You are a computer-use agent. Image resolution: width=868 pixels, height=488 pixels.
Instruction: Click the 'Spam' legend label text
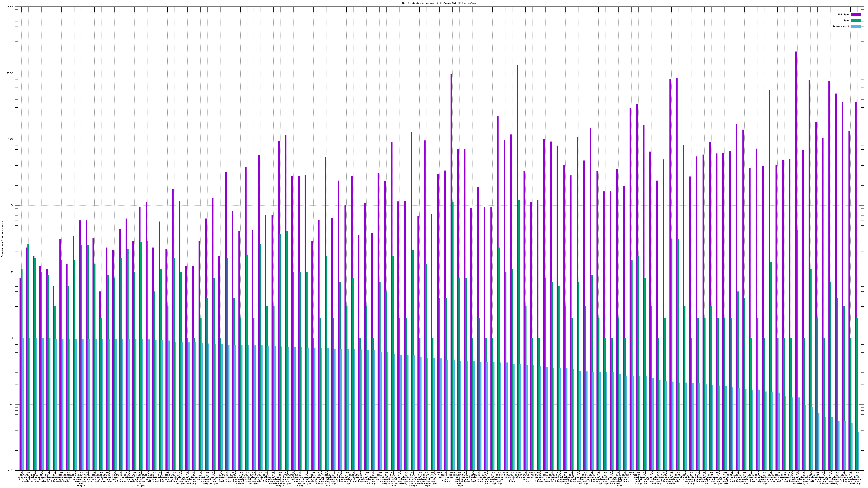click(846, 21)
